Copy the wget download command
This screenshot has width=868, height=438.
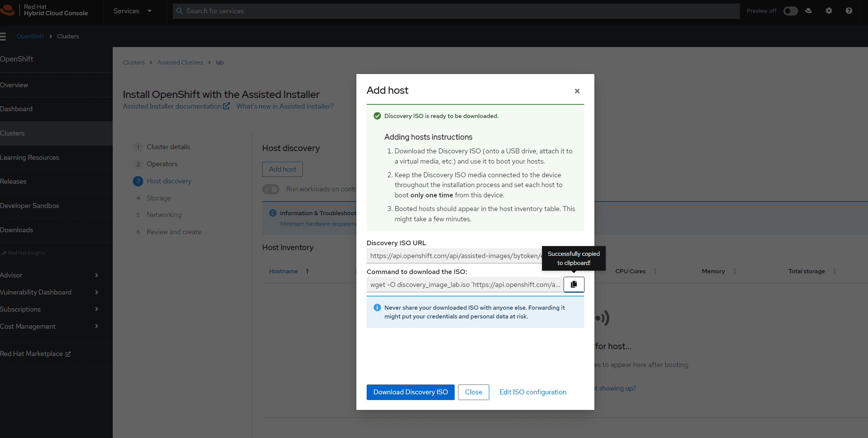click(x=573, y=284)
